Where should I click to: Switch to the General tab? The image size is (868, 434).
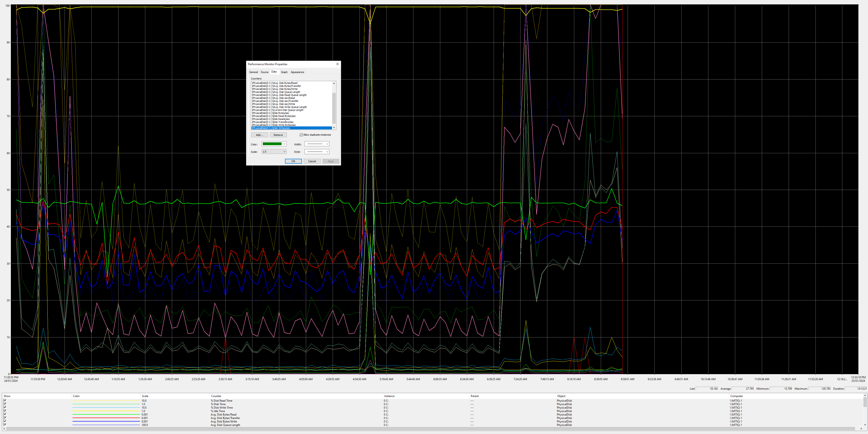253,72
